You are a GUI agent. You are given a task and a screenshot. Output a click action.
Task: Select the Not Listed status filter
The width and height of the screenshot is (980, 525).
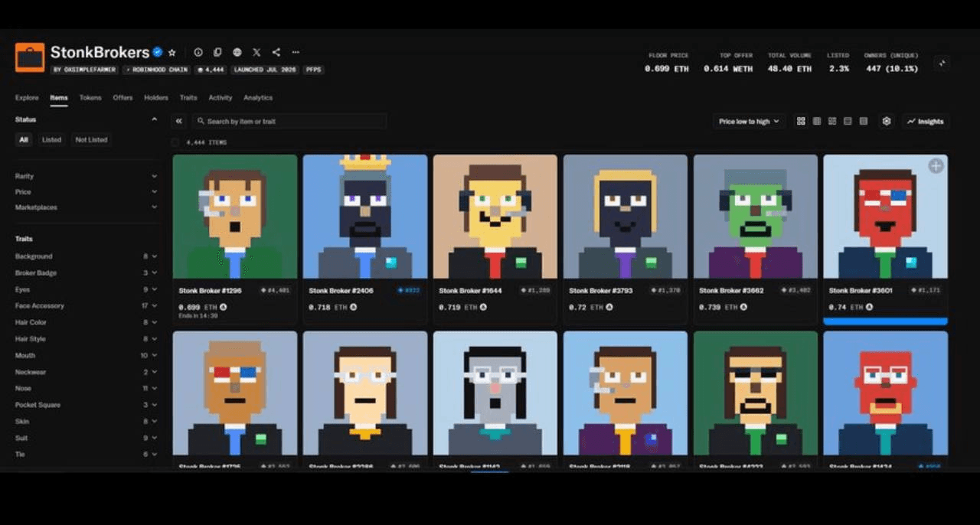[91, 139]
